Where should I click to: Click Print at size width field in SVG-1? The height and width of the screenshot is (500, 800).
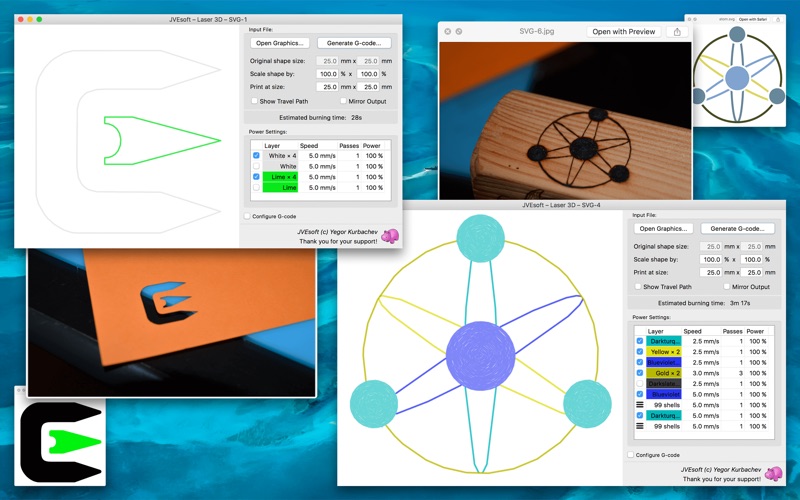(327, 87)
